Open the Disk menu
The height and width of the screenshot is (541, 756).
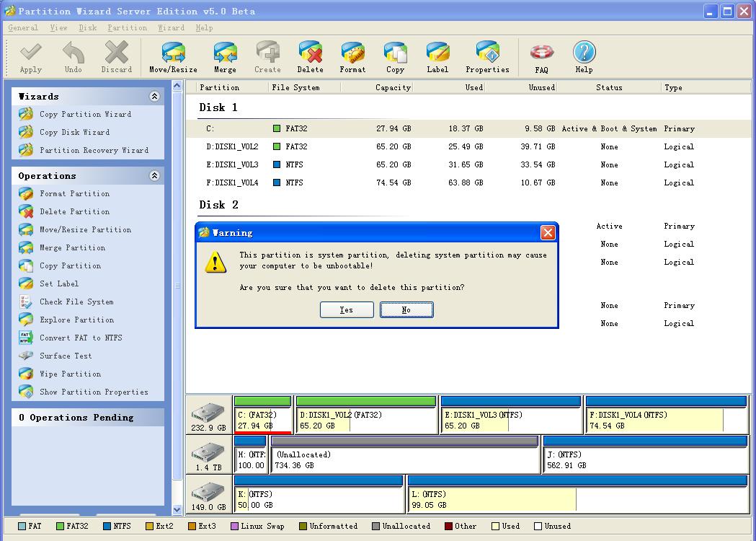88,28
